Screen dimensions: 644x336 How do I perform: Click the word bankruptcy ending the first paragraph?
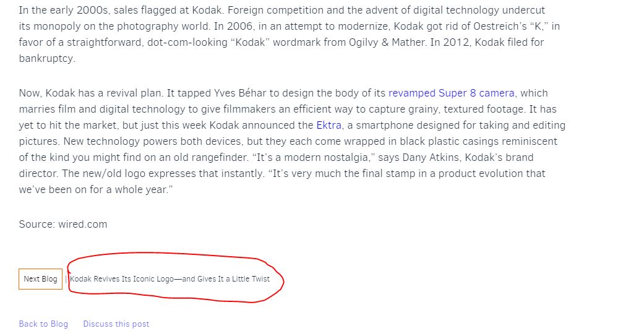coord(46,58)
